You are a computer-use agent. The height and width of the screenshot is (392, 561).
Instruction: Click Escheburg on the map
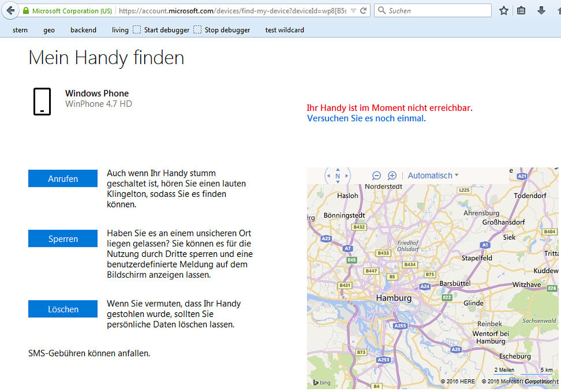coord(515,356)
